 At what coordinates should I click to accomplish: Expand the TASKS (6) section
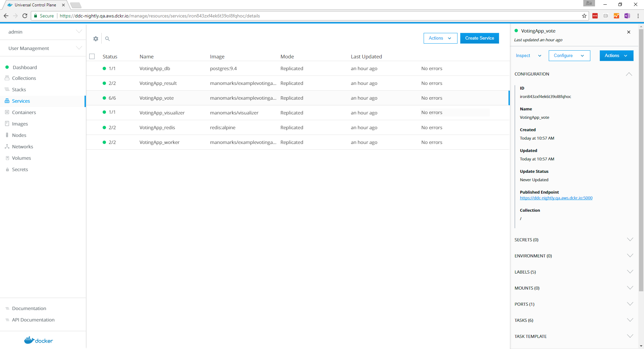[630, 320]
